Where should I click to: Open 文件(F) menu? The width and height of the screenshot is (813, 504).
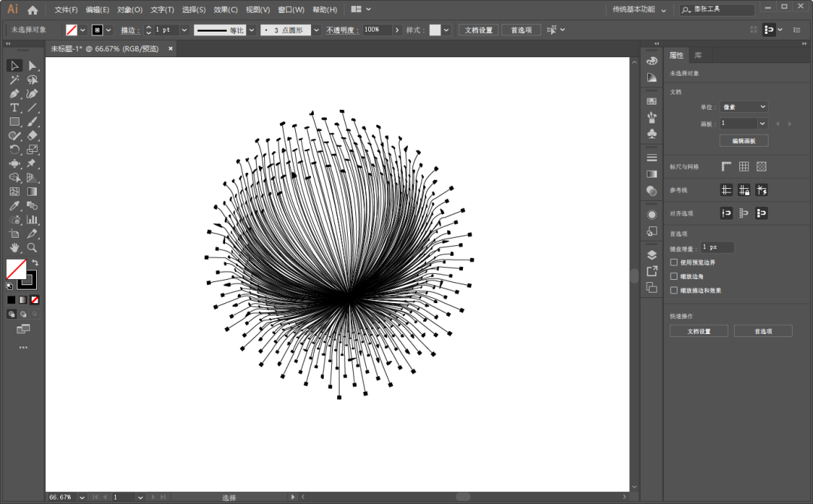[x=65, y=9]
